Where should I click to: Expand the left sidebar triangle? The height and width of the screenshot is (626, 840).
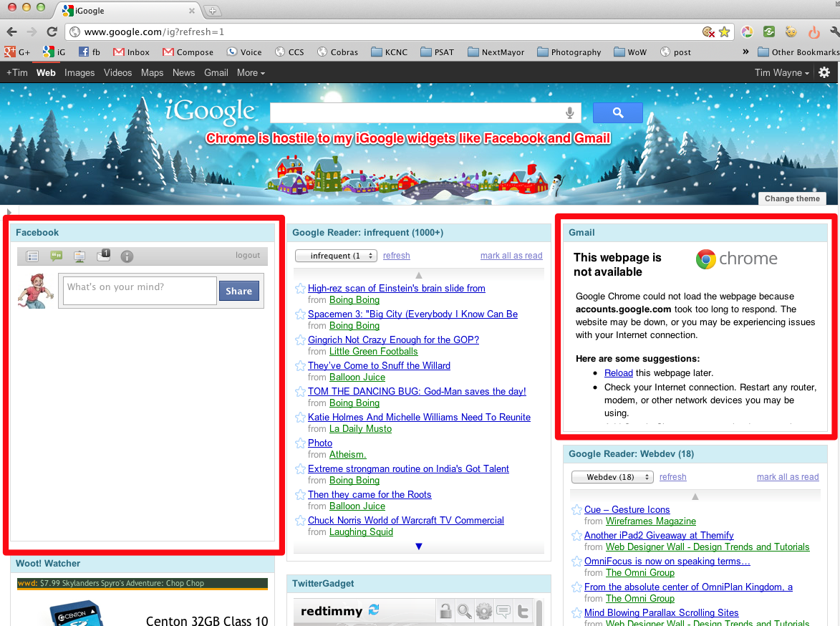click(x=9, y=212)
